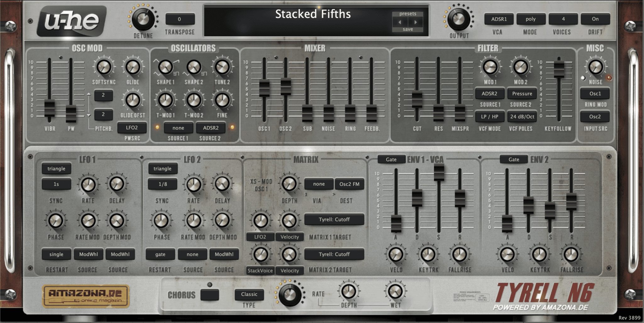Toggle the DRIFT On button
The width and height of the screenshot is (644, 323).
coord(595,19)
